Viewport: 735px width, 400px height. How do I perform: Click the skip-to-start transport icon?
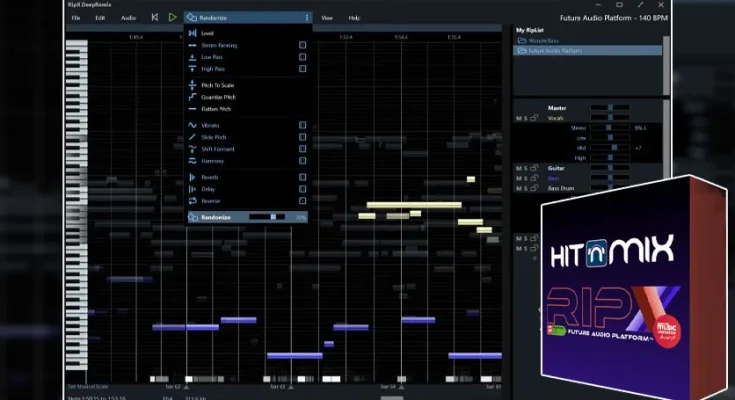tap(154, 17)
